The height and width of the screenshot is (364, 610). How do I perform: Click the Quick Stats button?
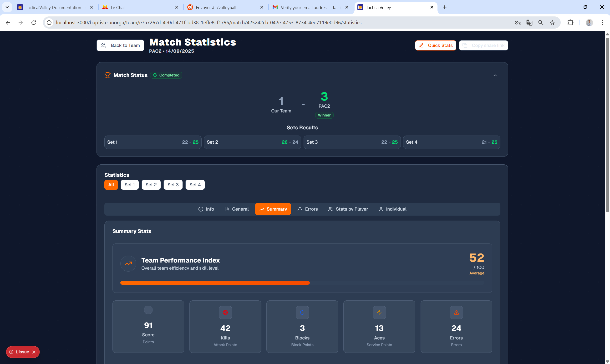(x=435, y=45)
